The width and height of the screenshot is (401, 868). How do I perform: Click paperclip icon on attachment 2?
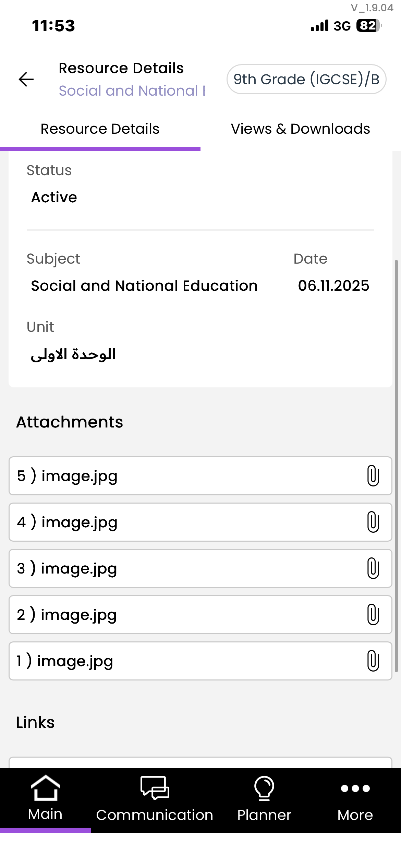373,614
